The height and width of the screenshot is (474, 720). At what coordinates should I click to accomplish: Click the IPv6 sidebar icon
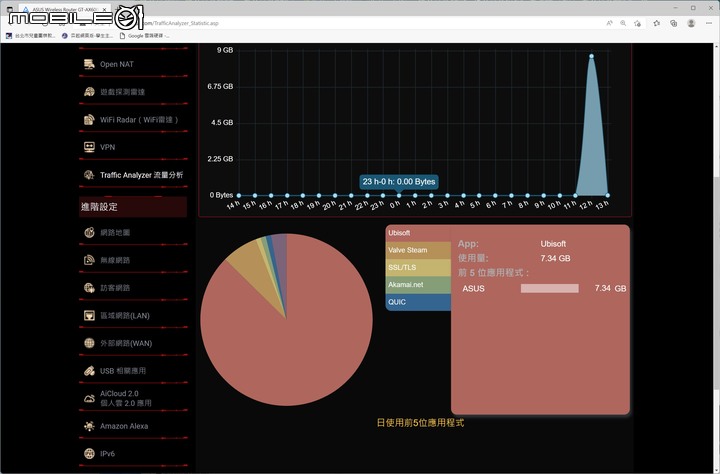tap(89, 454)
